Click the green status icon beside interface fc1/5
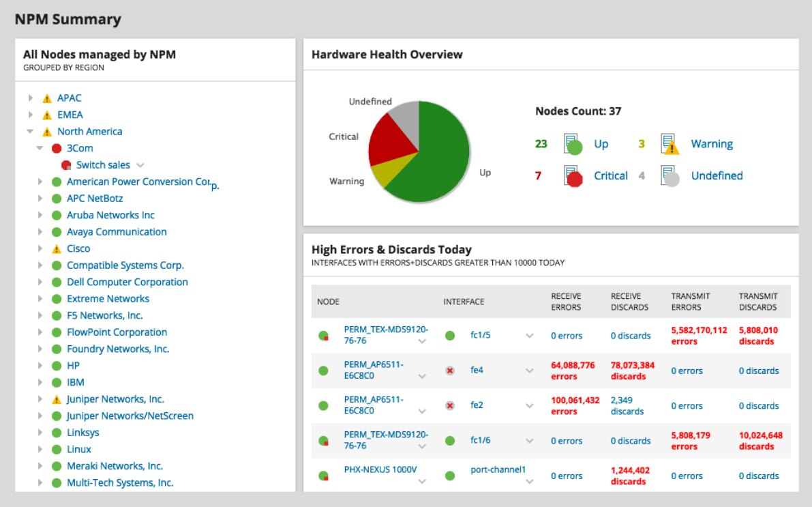 [450, 336]
